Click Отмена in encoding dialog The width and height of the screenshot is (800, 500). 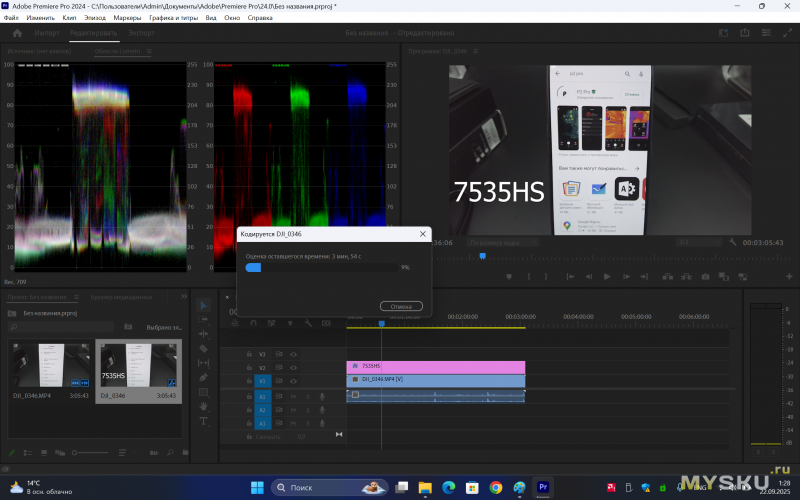click(401, 306)
